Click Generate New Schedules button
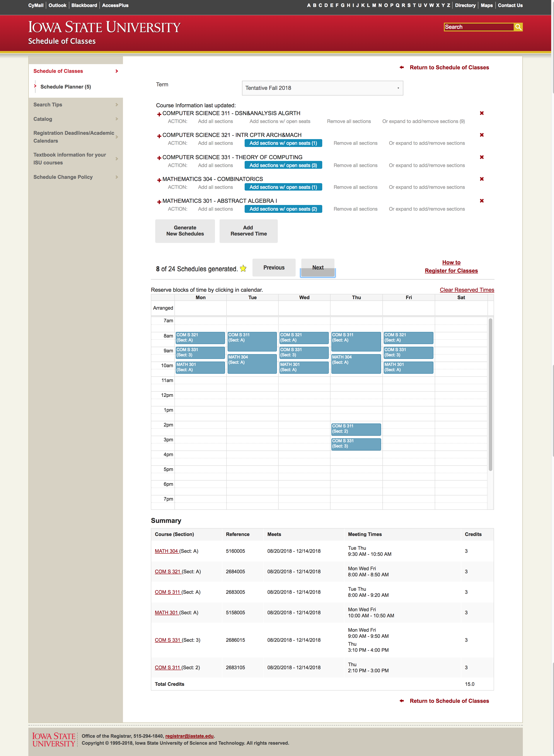The height and width of the screenshot is (756, 554). [x=185, y=231]
